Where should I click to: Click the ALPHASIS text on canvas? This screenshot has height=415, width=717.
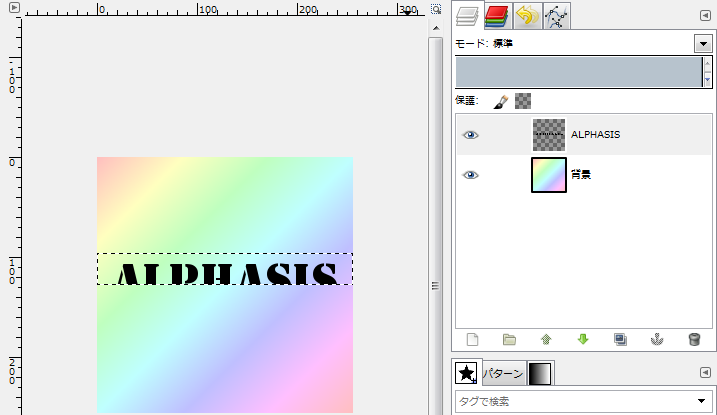227,274
